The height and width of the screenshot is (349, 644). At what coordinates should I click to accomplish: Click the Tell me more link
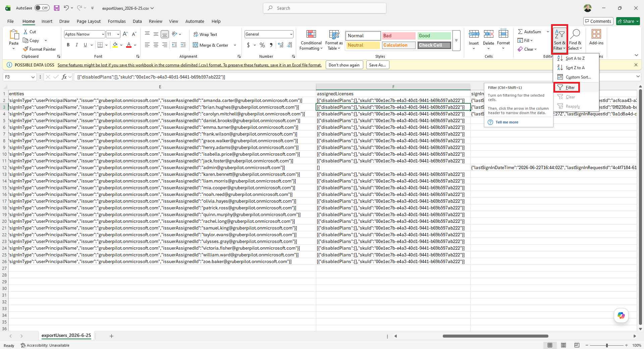(507, 122)
